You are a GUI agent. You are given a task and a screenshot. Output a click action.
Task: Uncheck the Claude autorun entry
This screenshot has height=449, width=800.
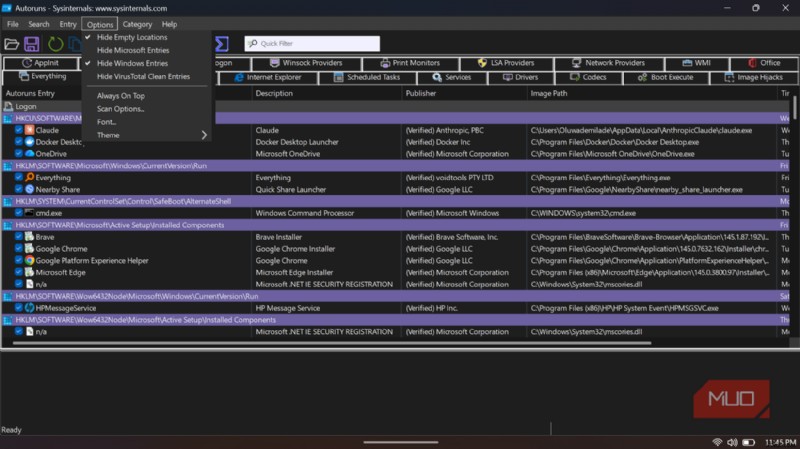pos(19,130)
